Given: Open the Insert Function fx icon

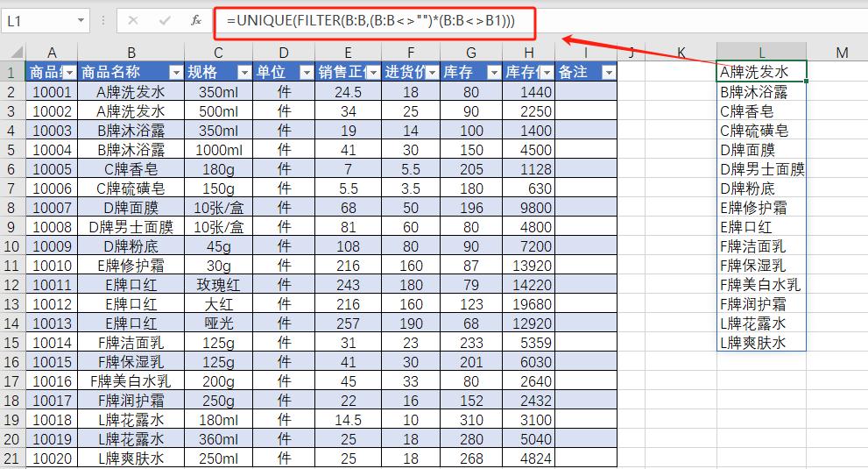Looking at the screenshot, I should coord(196,20).
